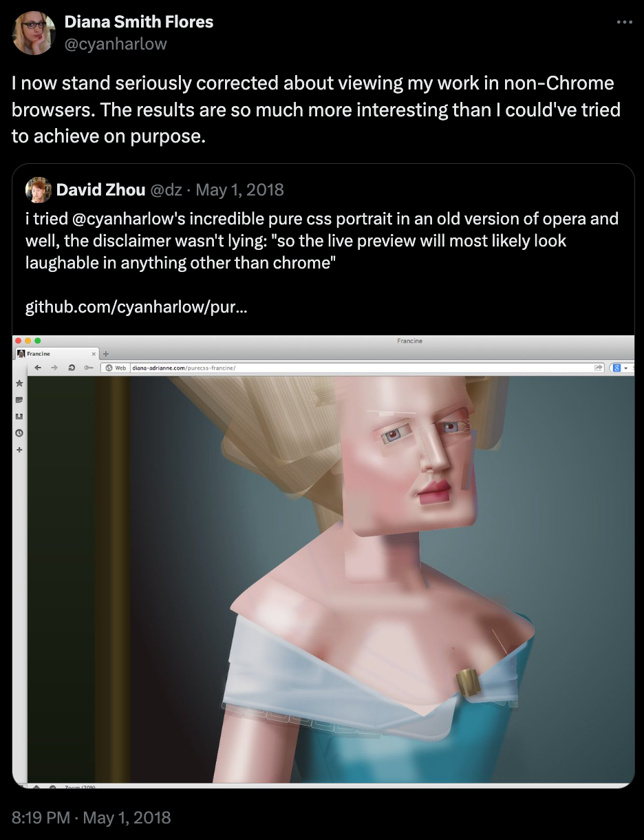Open Diana Smith Flores's profile avatar

pyautogui.click(x=33, y=33)
